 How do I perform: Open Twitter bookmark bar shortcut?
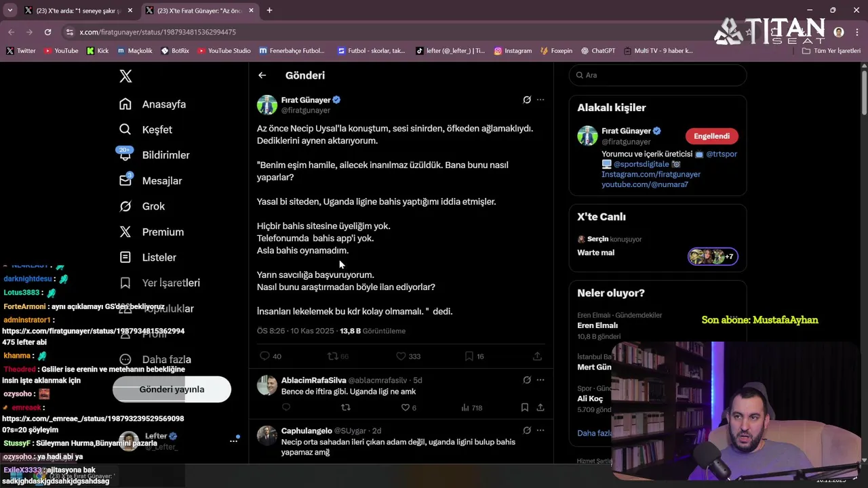tap(21, 51)
